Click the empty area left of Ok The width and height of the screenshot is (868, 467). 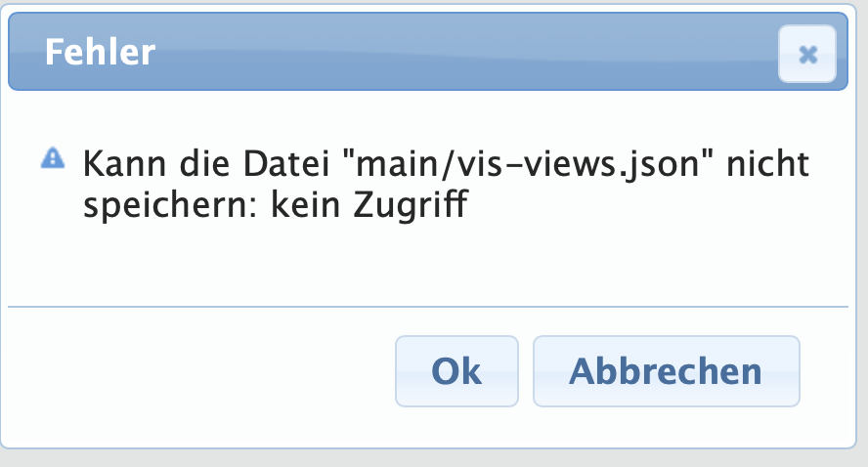click(x=199, y=370)
